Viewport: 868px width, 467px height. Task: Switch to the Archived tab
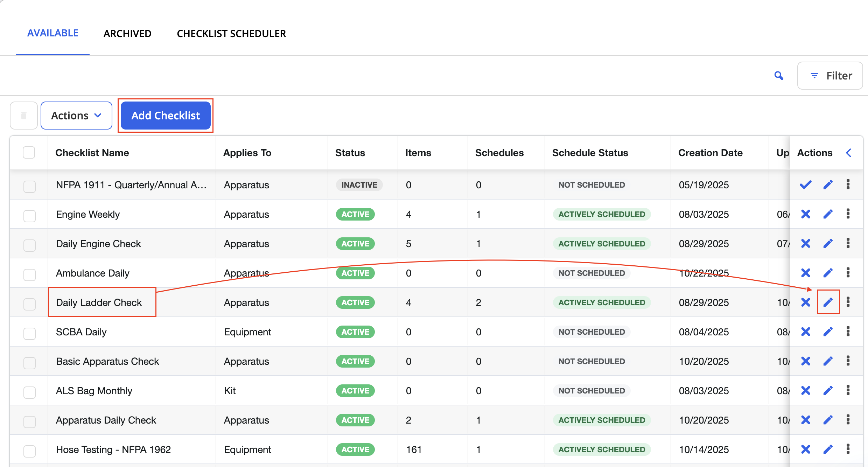pos(127,34)
